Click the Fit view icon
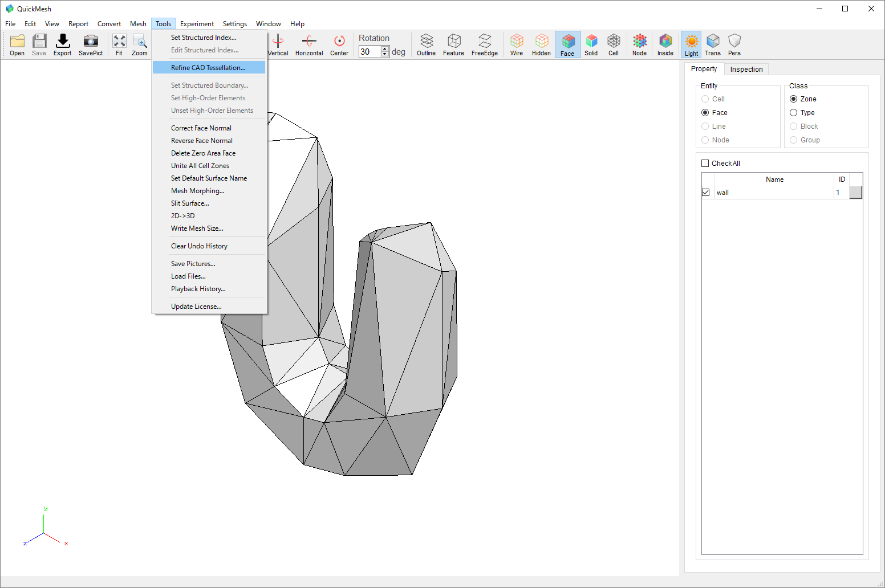 [x=119, y=44]
